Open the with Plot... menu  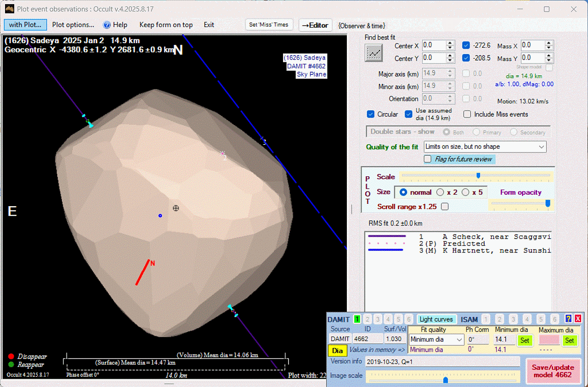[x=25, y=25]
